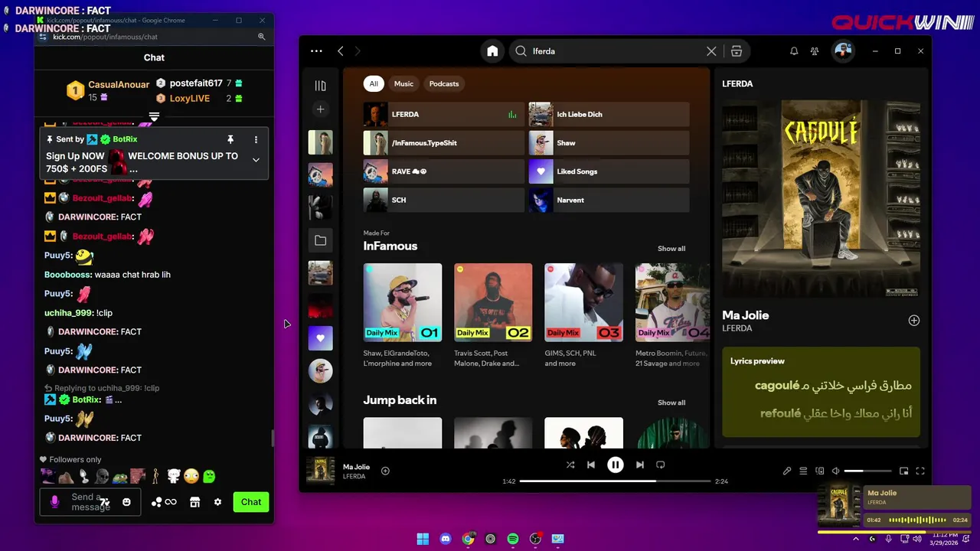Click the Send a message input field
The image size is (980, 551).
point(90,502)
